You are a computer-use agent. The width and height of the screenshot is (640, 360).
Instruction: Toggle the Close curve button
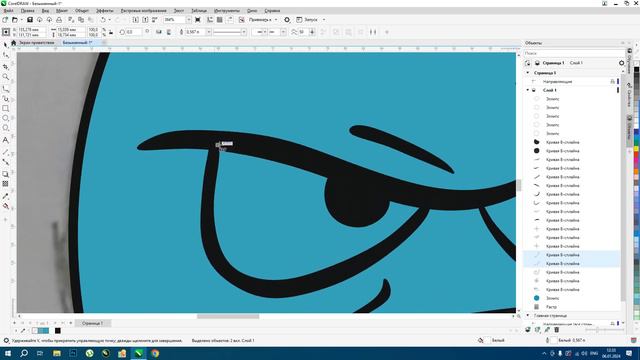click(x=323, y=32)
